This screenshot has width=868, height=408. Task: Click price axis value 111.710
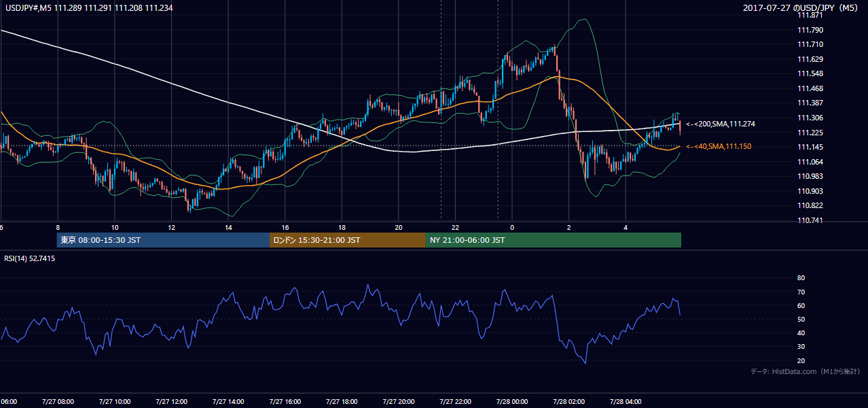[x=810, y=44]
